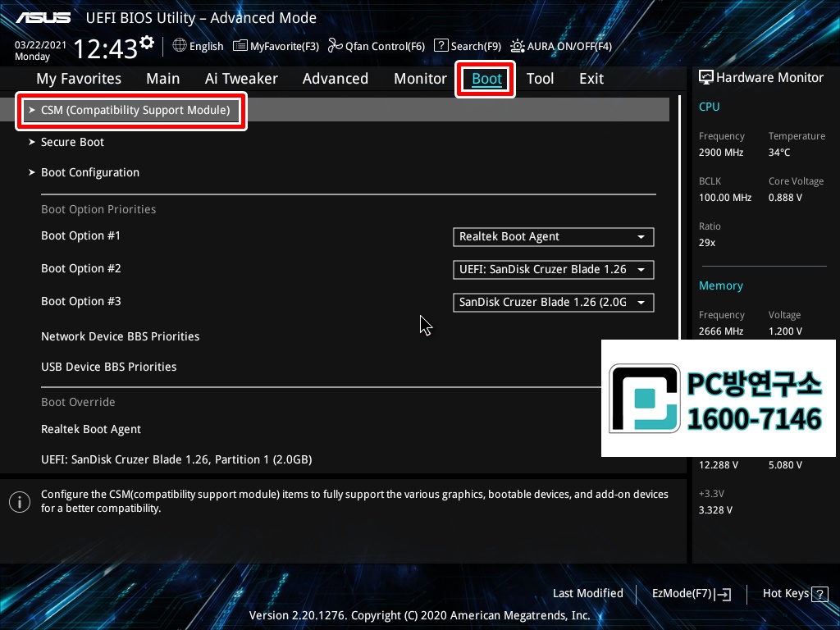Click the main panel vertical scrollbar
Screen dimensions: 840x630
pos(679,217)
